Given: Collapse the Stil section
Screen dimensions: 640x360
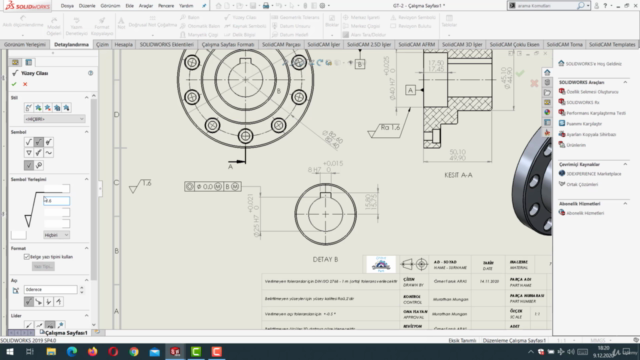Looking at the screenshot, I should (87, 98).
